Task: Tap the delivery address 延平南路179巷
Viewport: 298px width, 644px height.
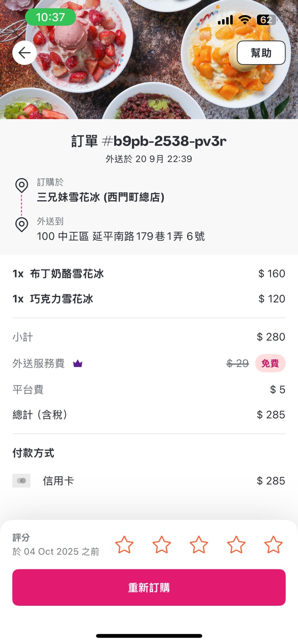Action: coord(121,236)
